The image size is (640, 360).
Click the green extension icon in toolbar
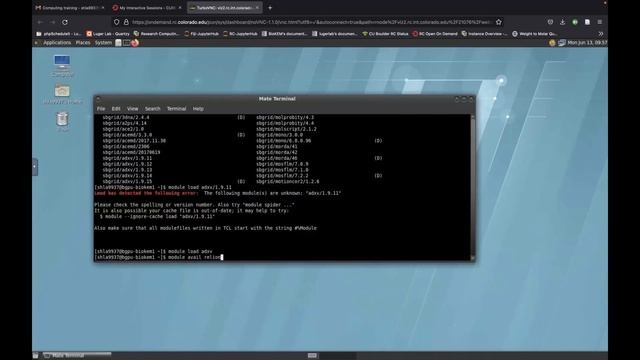(575, 22)
